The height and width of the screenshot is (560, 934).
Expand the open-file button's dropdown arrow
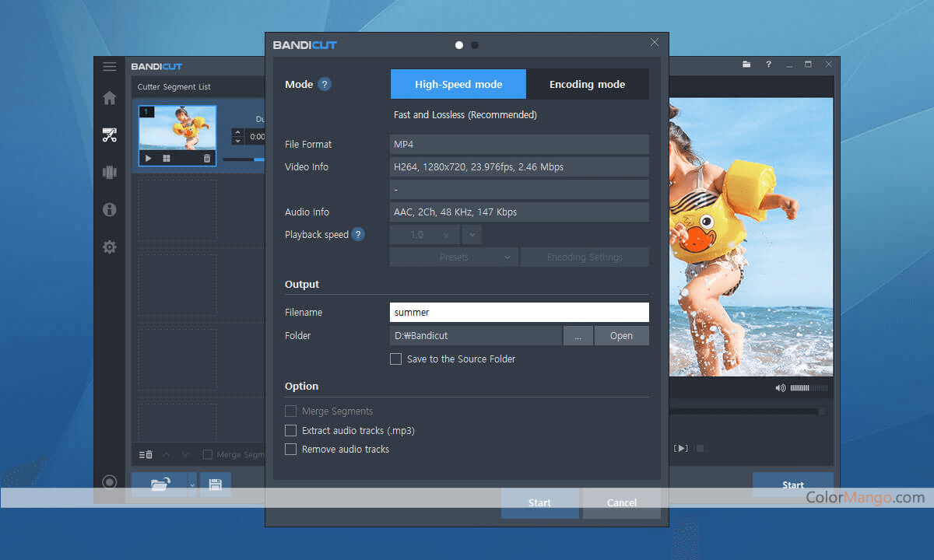coord(190,484)
